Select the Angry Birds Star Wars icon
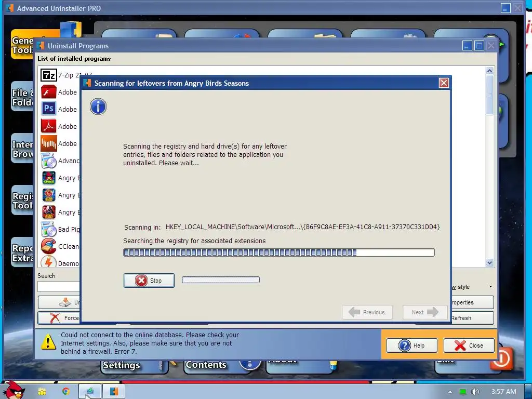 point(48,195)
